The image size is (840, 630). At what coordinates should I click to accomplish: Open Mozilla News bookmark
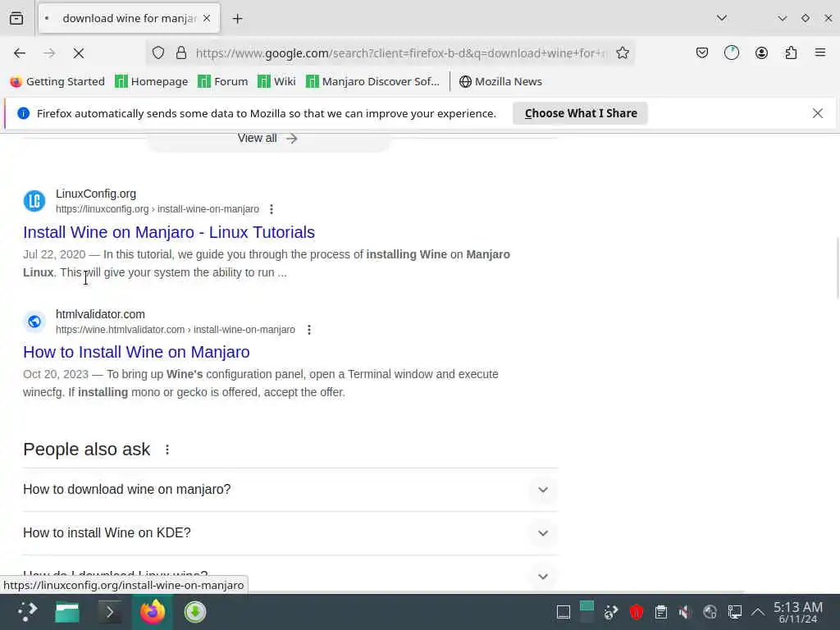(x=501, y=81)
